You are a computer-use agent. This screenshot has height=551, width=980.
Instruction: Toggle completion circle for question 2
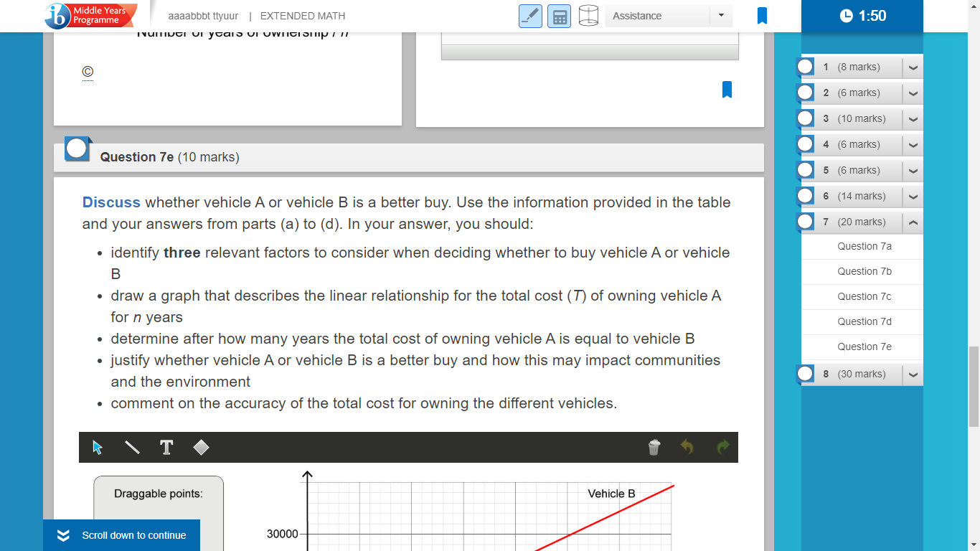pos(806,93)
